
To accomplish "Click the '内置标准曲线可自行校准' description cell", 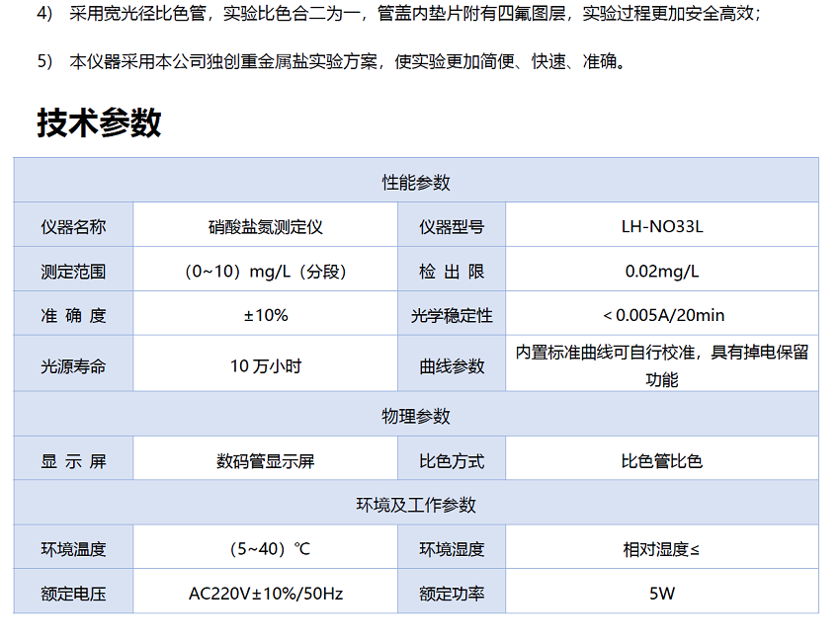I will click(662, 363).
